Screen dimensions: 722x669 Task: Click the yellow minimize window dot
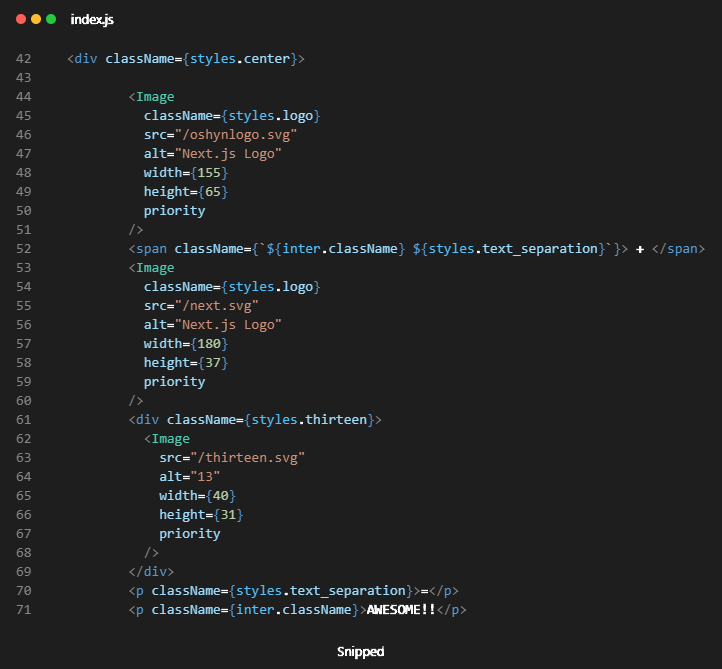coord(36,19)
